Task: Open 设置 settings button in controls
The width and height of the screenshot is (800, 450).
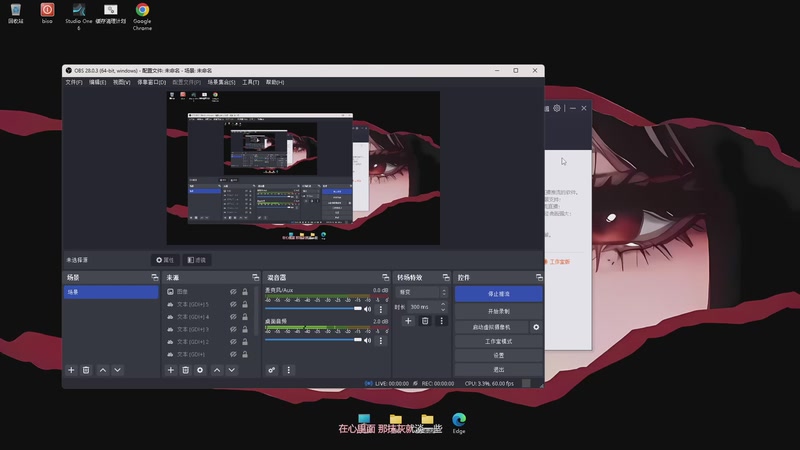Action: (x=498, y=355)
